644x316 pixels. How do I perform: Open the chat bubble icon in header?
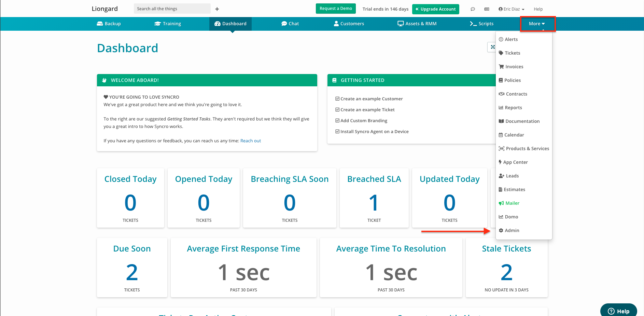tap(473, 9)
